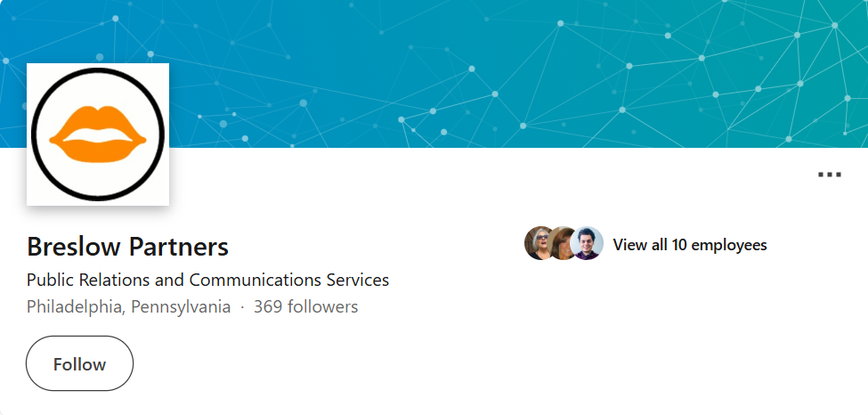Click the number 10 in the employees link
This screenshot has height=415, width=868.
click(x=677, y=245)
